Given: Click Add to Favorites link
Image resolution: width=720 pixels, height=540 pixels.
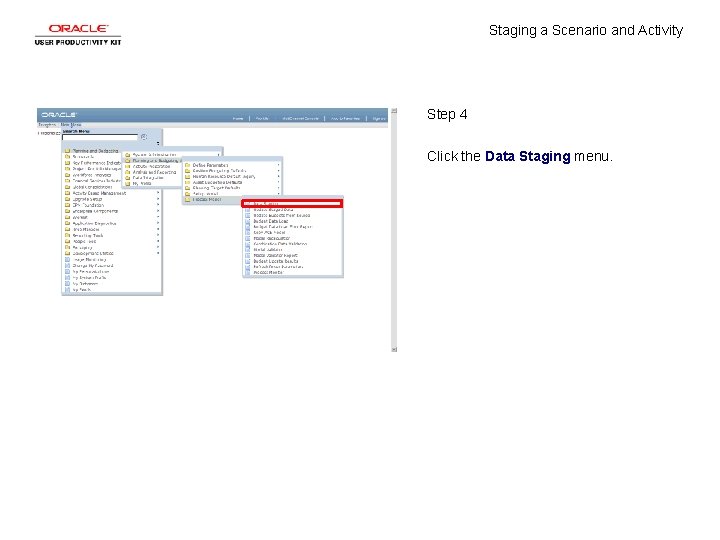Looking at the screenshot, I should pyautogui.click(x=345, y=118).
